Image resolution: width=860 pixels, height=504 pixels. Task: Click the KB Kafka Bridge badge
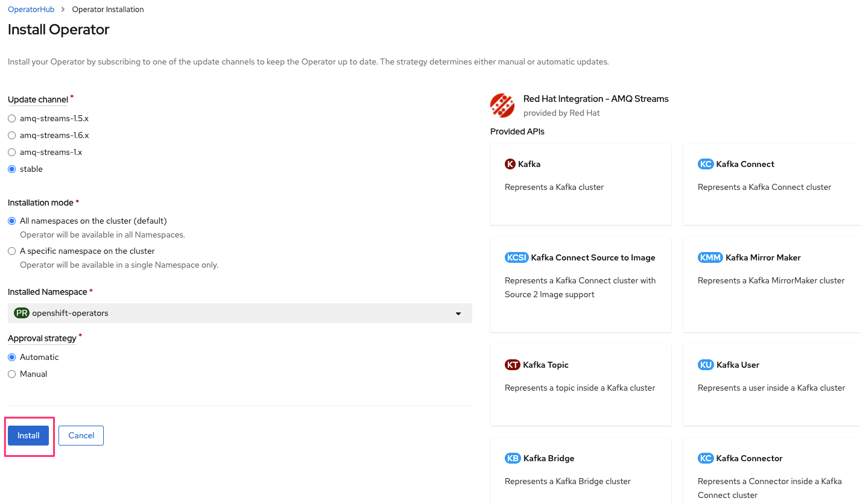coord(513,458)
